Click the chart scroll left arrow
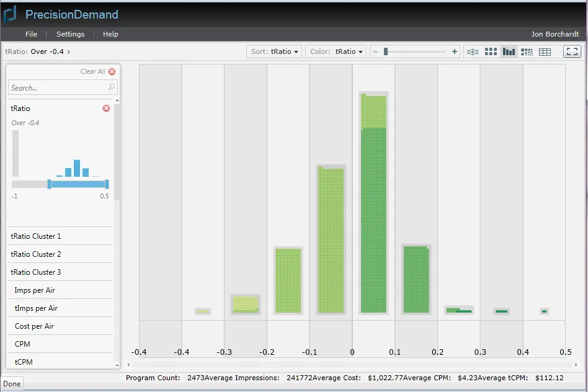 coord(128,365)
